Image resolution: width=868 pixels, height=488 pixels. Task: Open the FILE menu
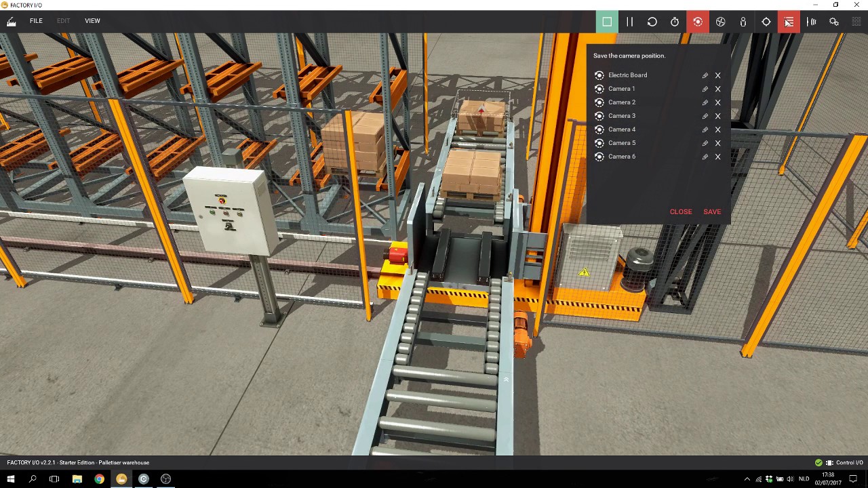coord(36,21)
